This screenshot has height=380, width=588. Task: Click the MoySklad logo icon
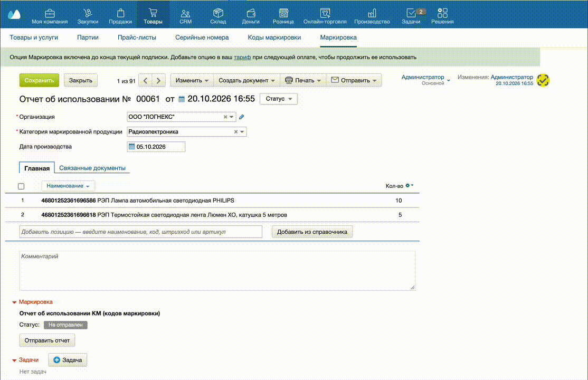14,15
